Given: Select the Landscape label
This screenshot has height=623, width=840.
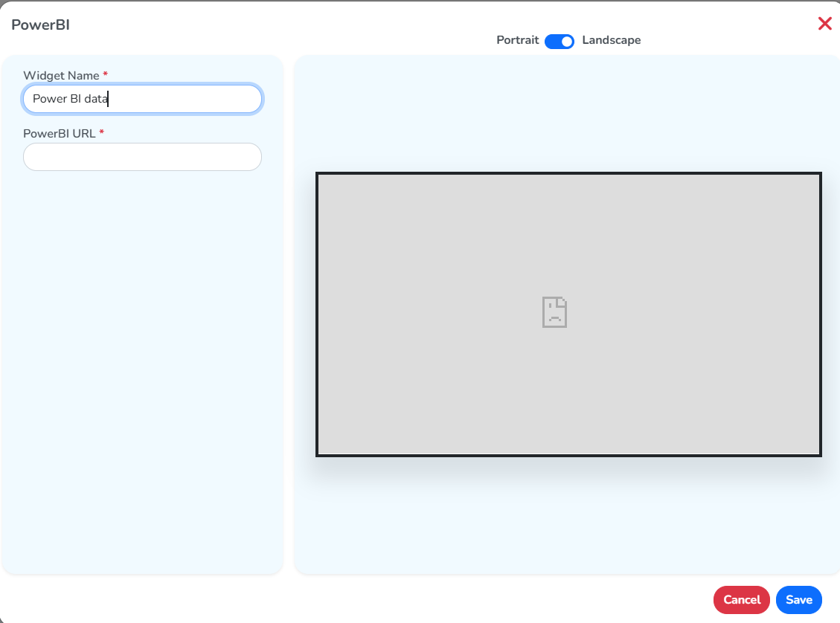Looking at the screenshot, I should (x=612, y=40).
